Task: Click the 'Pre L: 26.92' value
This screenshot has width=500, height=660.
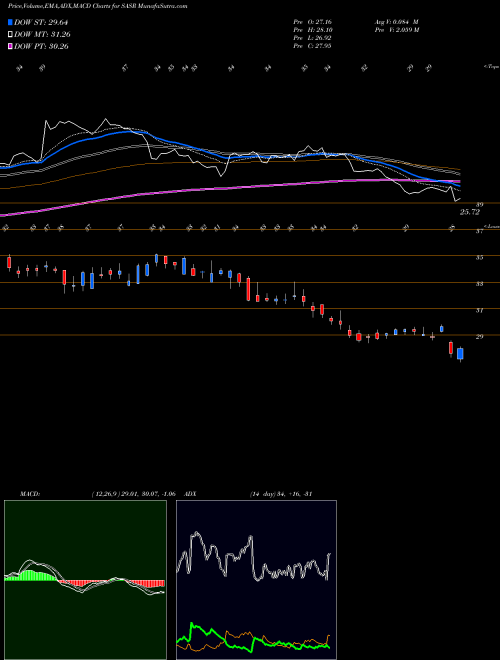Action: click(314, 38)
